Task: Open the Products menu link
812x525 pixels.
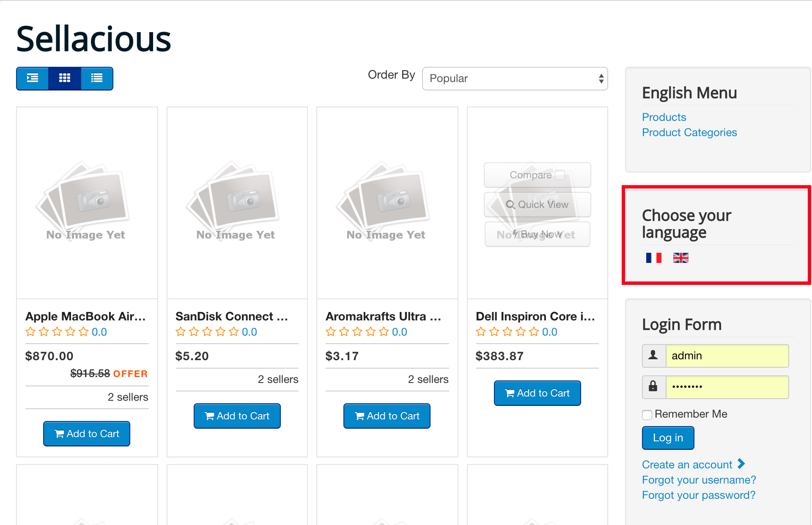Action: tap(664, 117)
